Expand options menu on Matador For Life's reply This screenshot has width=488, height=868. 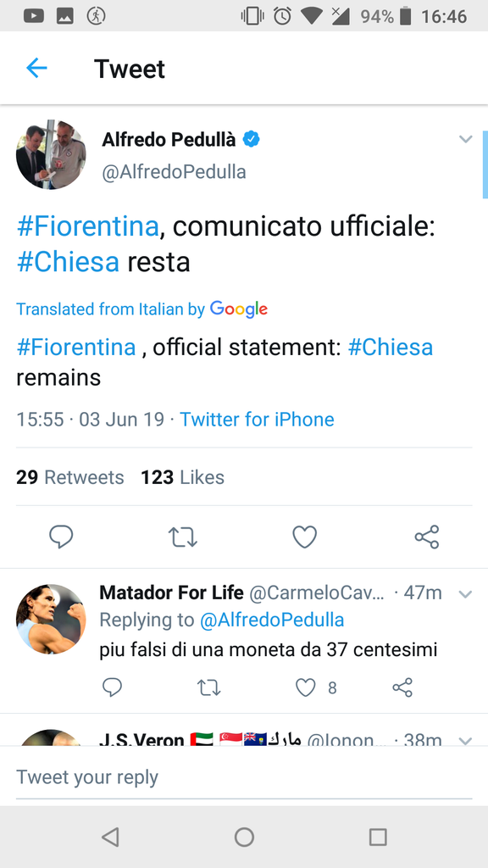[465, 593]
